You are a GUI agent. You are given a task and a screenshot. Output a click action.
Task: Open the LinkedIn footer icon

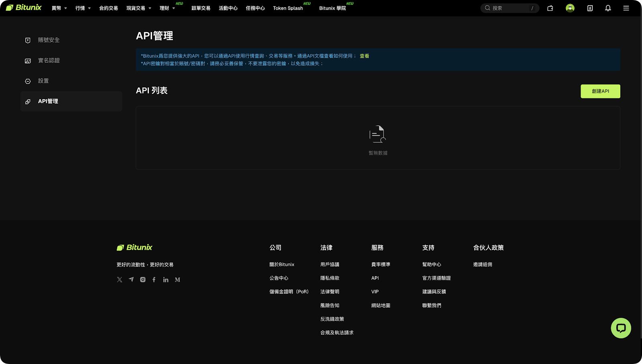pyautogui.click(x=166, y=280)
